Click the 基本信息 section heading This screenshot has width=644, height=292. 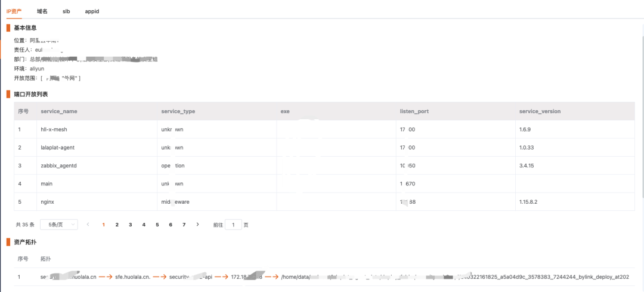click(26, 27)
